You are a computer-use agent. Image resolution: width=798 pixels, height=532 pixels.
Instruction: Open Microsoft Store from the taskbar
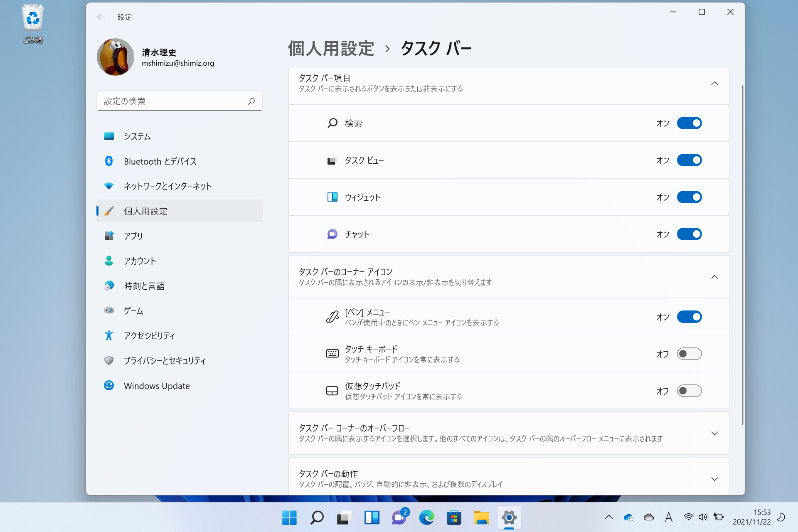(454, 517)
